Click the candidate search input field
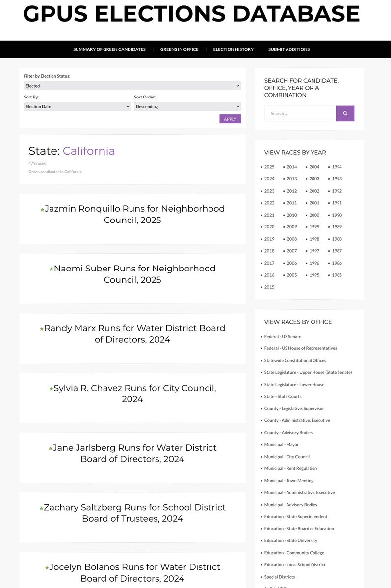 point(300,113)
